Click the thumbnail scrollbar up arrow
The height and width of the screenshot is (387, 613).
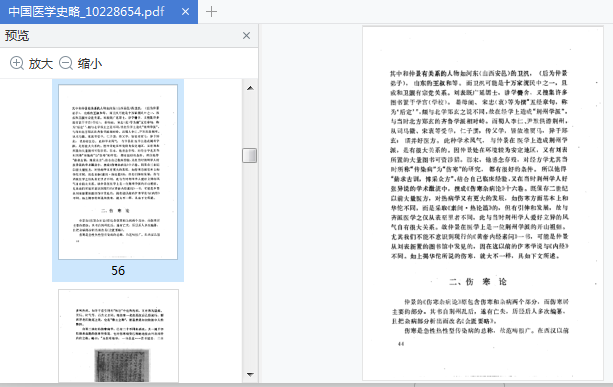[250, 88]
